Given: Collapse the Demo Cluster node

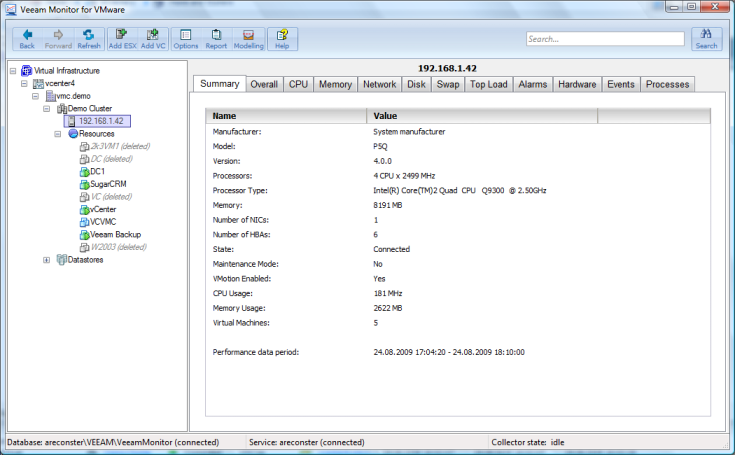Looking at the screenshot, I should point(47,108).
